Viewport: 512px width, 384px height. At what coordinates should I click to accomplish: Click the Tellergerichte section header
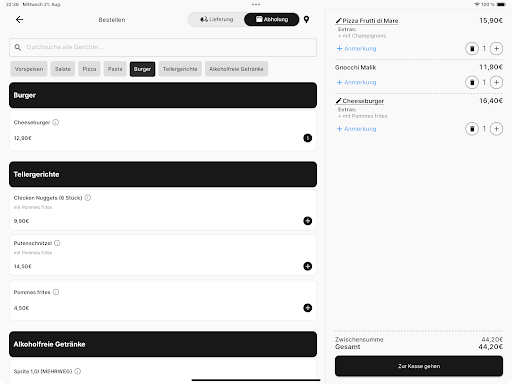163,174
